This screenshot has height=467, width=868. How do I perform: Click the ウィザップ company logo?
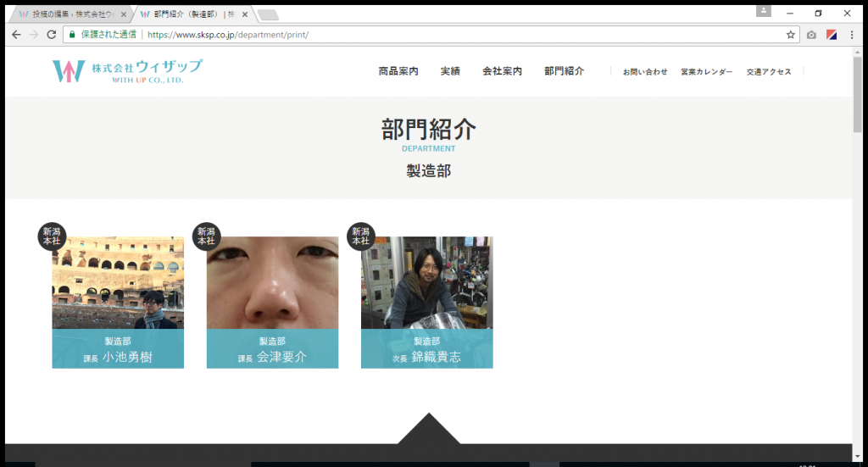pos(127,71)
